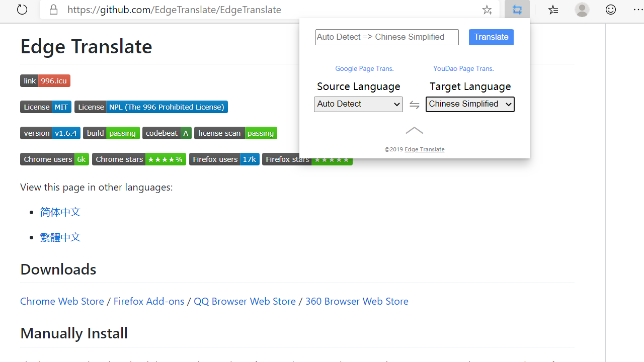Click Google Page Trans. link

[x=364, y=68]
